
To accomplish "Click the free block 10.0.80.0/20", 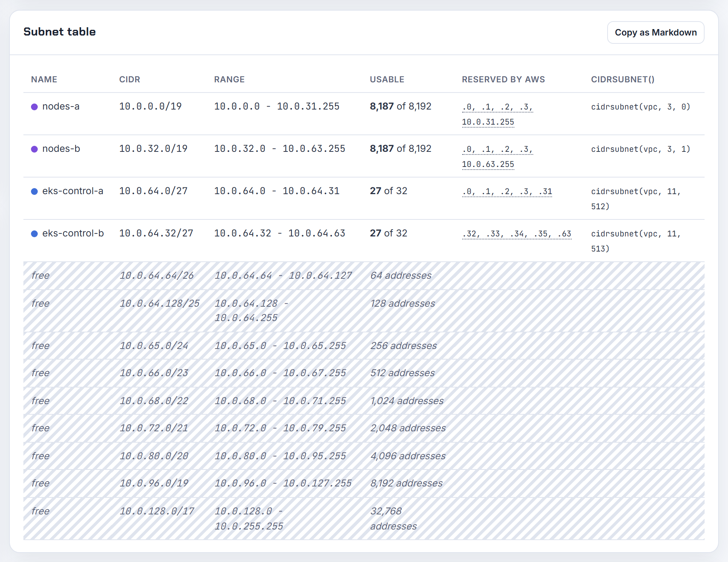I will 154,456.
